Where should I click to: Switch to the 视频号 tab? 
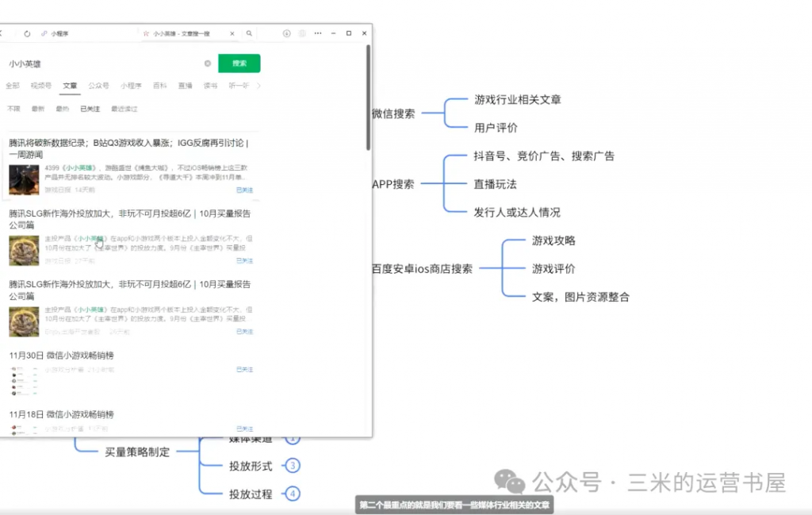tap(41, 86)
